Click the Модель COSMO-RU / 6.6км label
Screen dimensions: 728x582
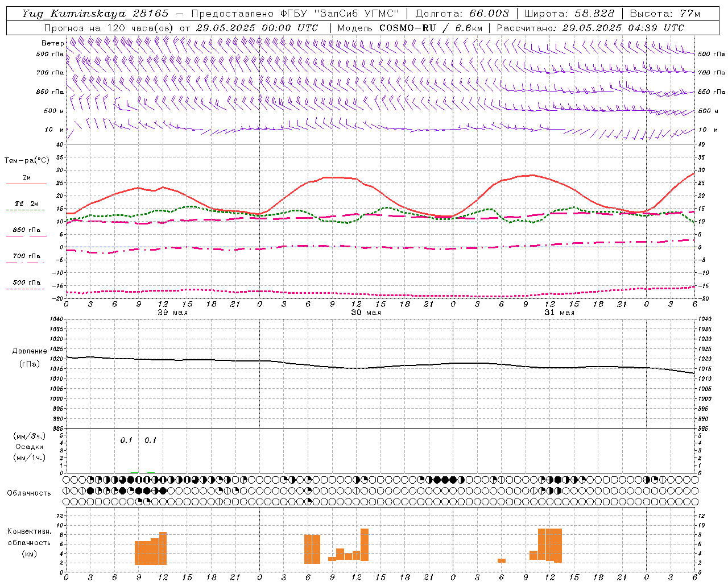[x=410, y=28]
